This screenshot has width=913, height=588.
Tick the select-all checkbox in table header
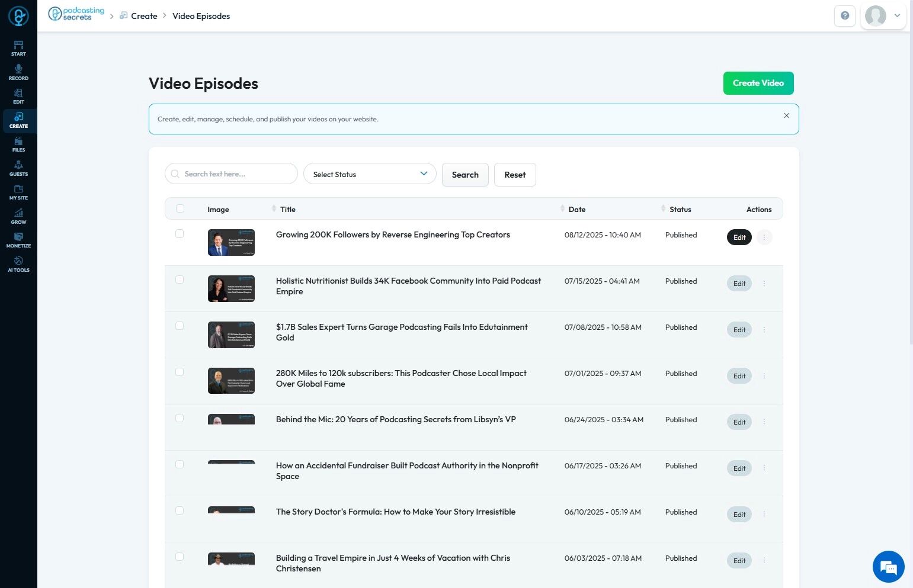(x=180, y=208)
